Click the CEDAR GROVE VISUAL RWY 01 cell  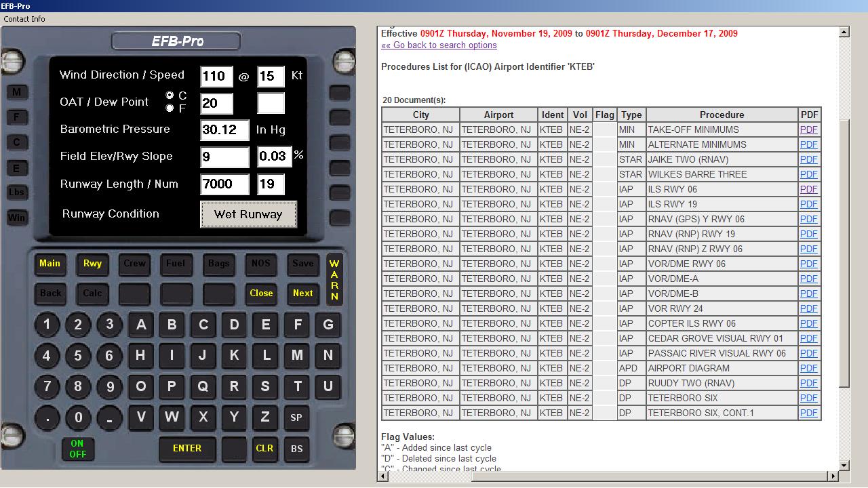tap(722, 338)
